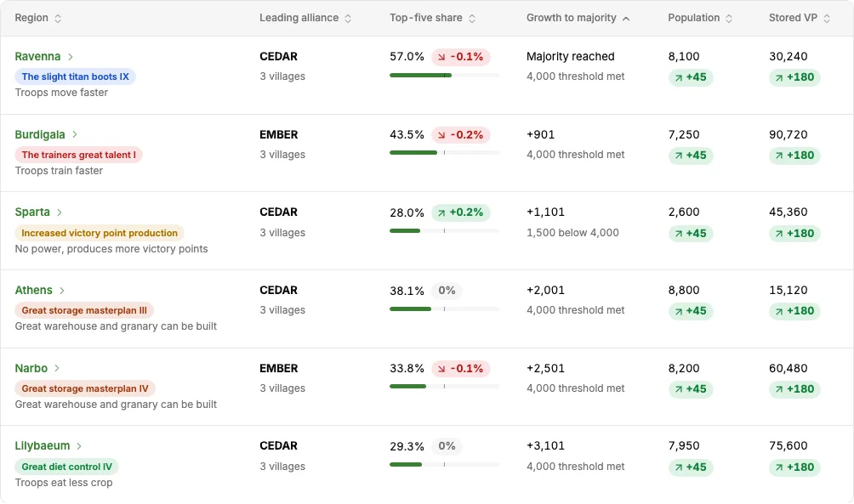Viewport: 854px width, 504px height.
Task: Click the chevron arrow next to Ravenna
Action: pos(71,57)
